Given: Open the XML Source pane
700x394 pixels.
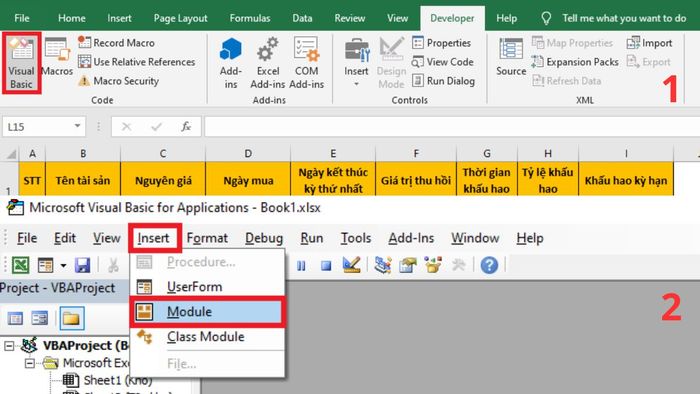Looking at the screenshot, I should point(511,57).
